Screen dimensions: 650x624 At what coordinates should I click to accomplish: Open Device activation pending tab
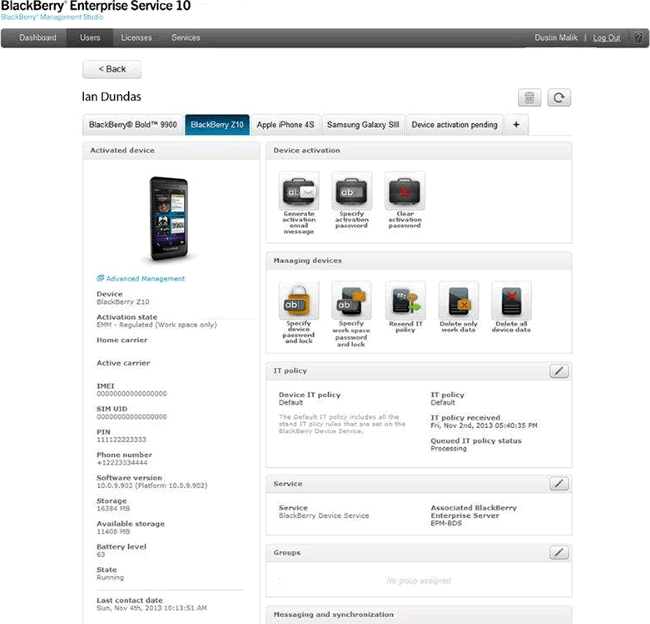[x=454, y=125]
